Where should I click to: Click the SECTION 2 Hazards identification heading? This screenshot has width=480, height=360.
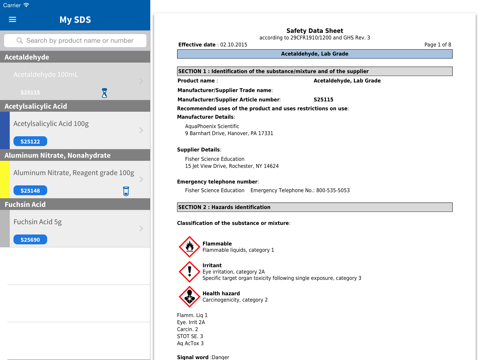click(x=315, y=207)
